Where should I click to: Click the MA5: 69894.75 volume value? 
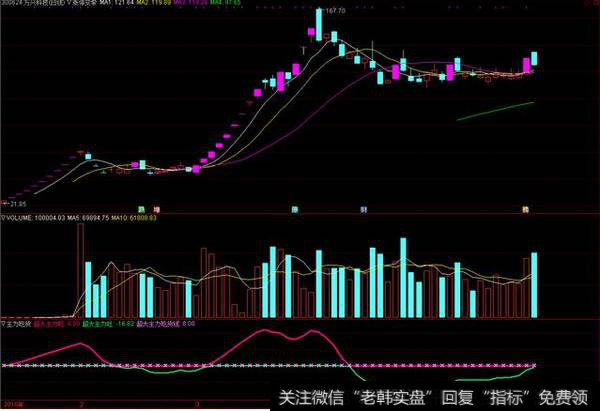click(88, 218)
